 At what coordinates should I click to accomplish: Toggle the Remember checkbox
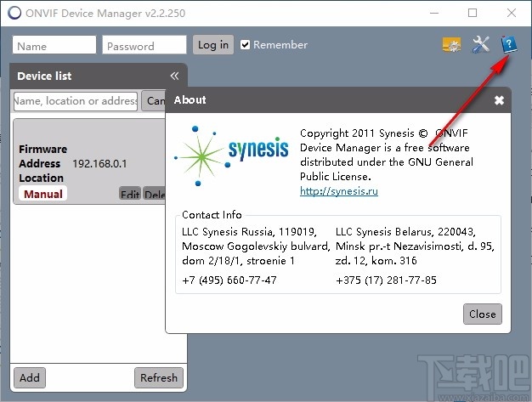pos(245,45)
